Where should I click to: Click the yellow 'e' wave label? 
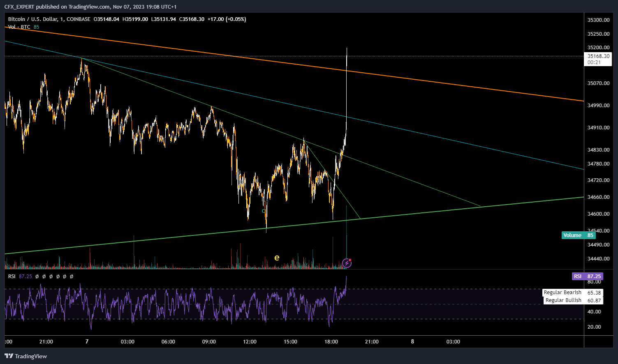click(x=277, y=258)
